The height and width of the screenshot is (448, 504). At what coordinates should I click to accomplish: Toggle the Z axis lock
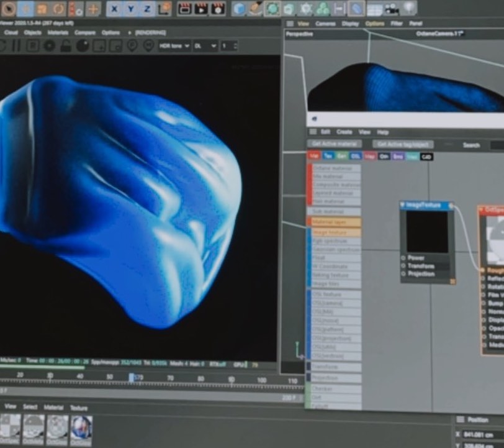146,9
